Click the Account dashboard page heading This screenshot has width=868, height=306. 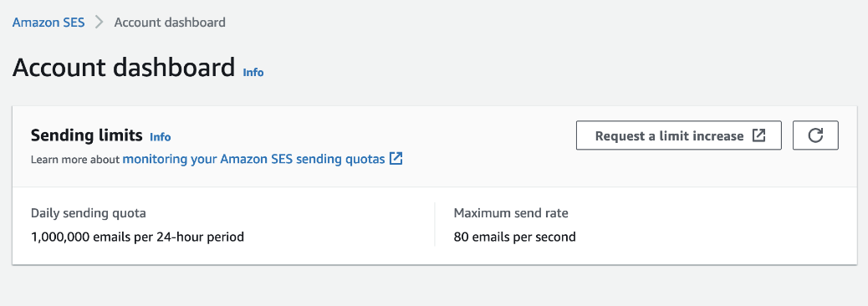pos(124,68)
